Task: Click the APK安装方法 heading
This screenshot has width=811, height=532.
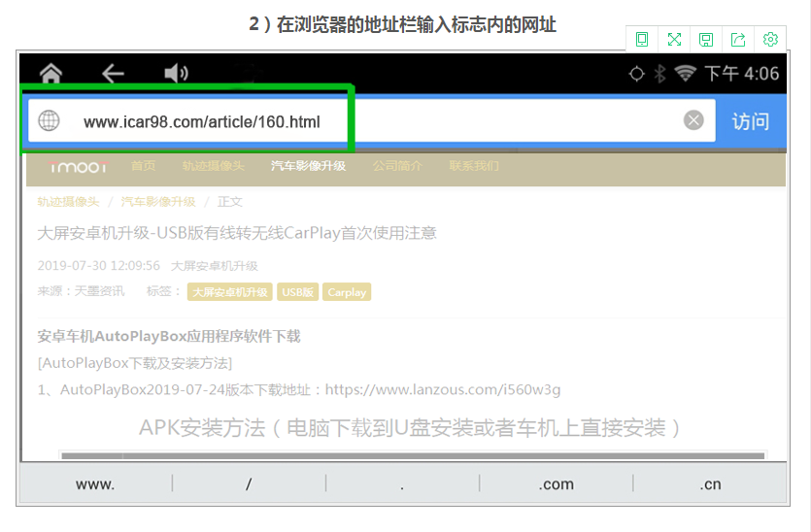Action: coord(410,428)
